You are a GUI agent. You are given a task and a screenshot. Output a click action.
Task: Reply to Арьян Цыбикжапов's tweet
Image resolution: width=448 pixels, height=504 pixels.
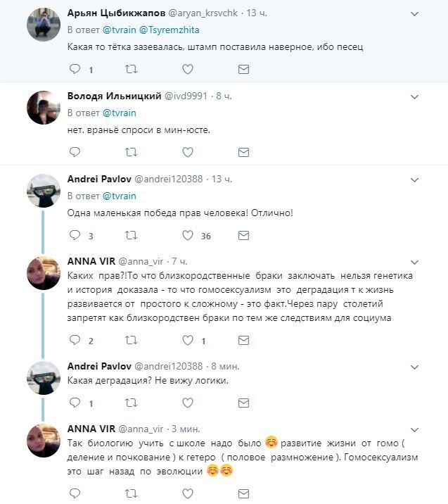75,69
